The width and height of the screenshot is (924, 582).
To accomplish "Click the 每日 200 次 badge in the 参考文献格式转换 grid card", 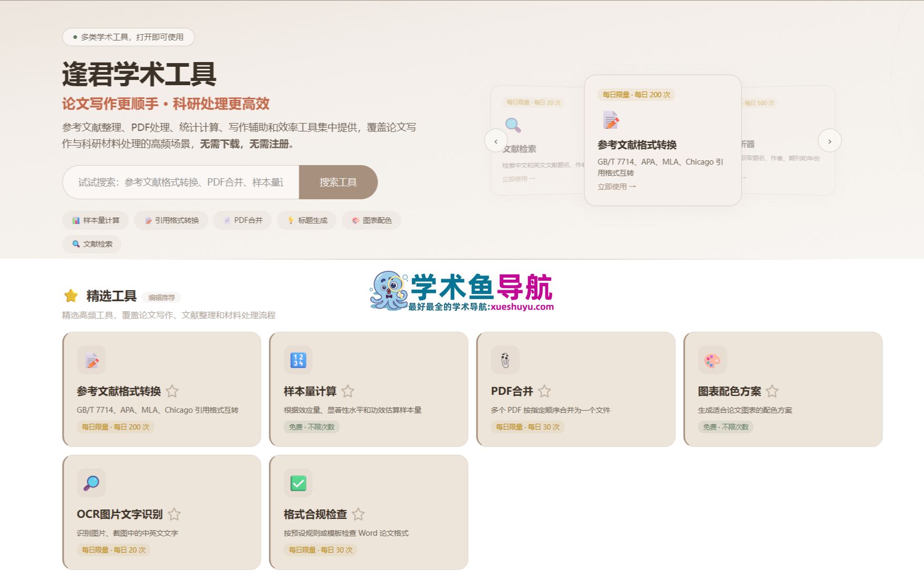I will (x=116, y=427).
